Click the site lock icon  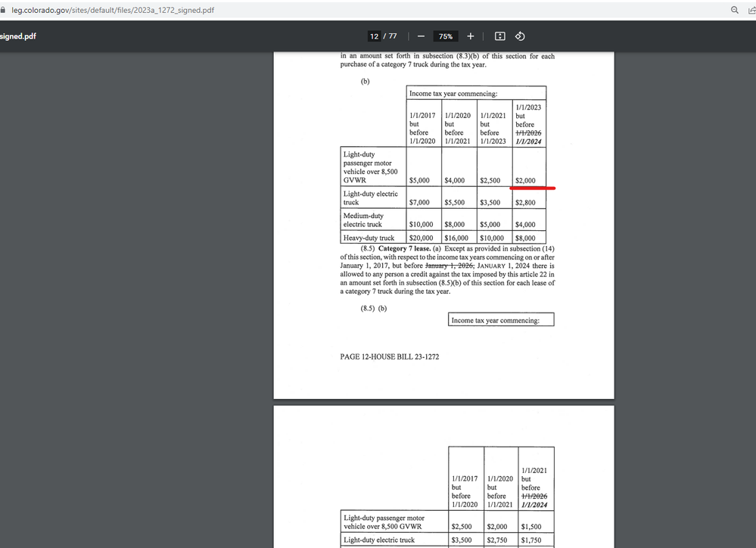pyautogui.click(x=3, y=10)
